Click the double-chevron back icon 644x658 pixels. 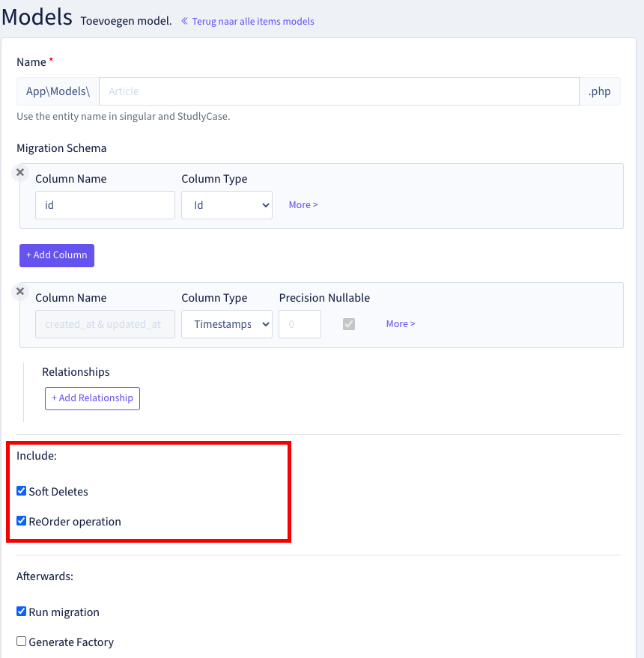[184, 21]
